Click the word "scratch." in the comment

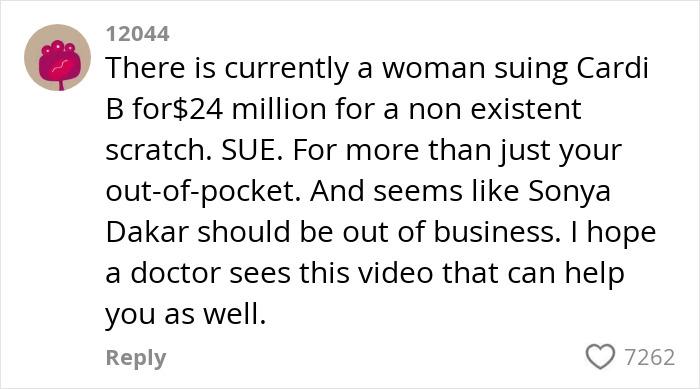tap(159, 151)
